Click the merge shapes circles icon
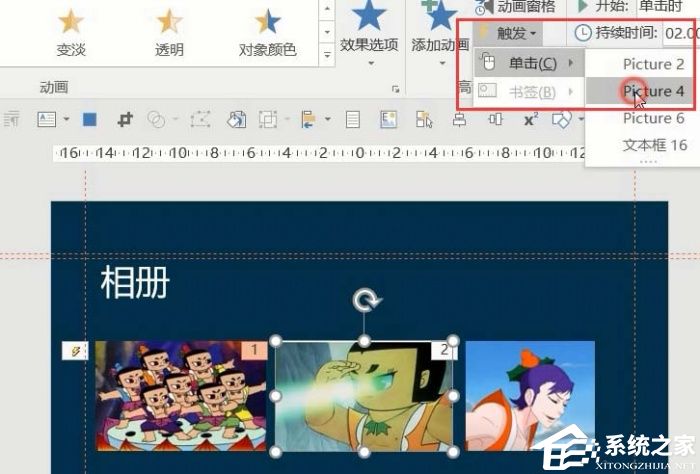Viewport: 700px width, 474px height. click(156, 120)
